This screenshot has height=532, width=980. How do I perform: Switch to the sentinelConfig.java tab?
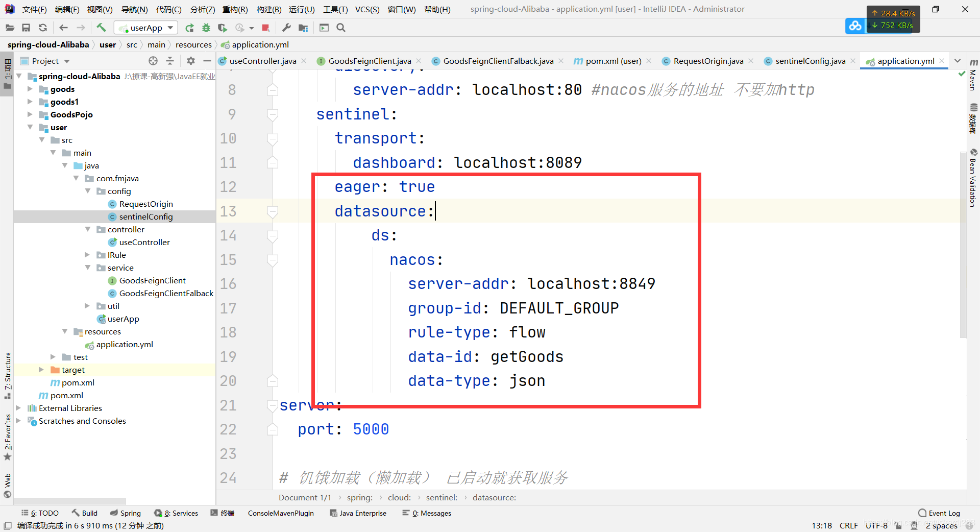pyautogui.click(x=810, y=61)
